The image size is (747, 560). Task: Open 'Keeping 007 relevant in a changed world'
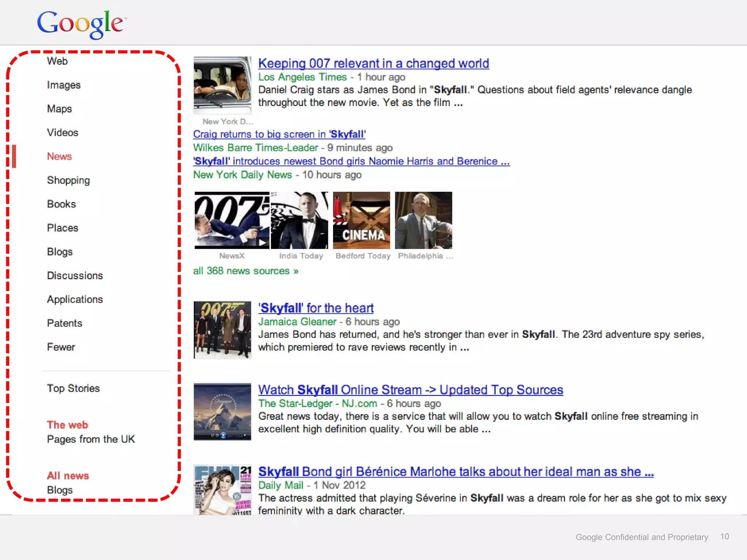coord(373,63)
